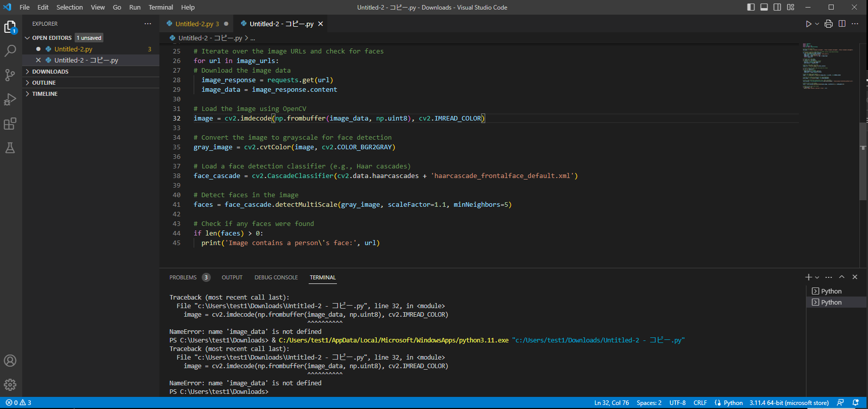The image size is (868, 409).
Task: Switch to the DEBUG CONSOLE tab
Action: tap(276, 277)
